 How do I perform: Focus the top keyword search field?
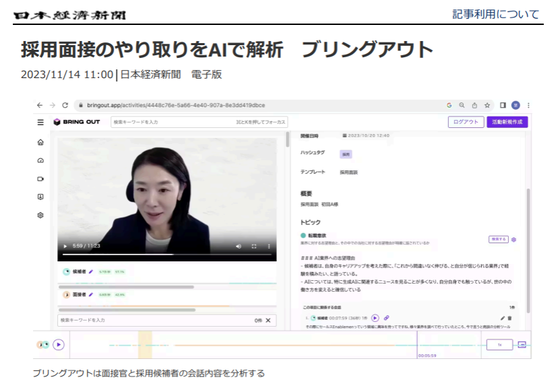[199, 122]
